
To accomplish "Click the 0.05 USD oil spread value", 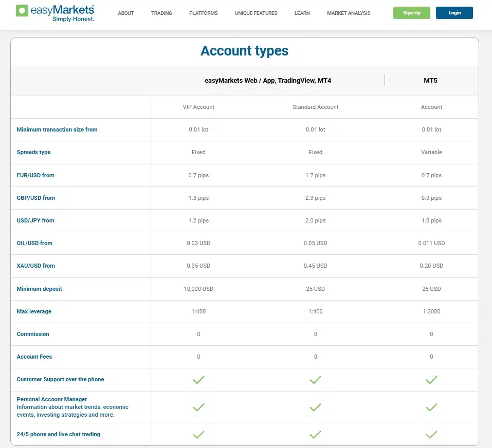I will pos(315,243).
